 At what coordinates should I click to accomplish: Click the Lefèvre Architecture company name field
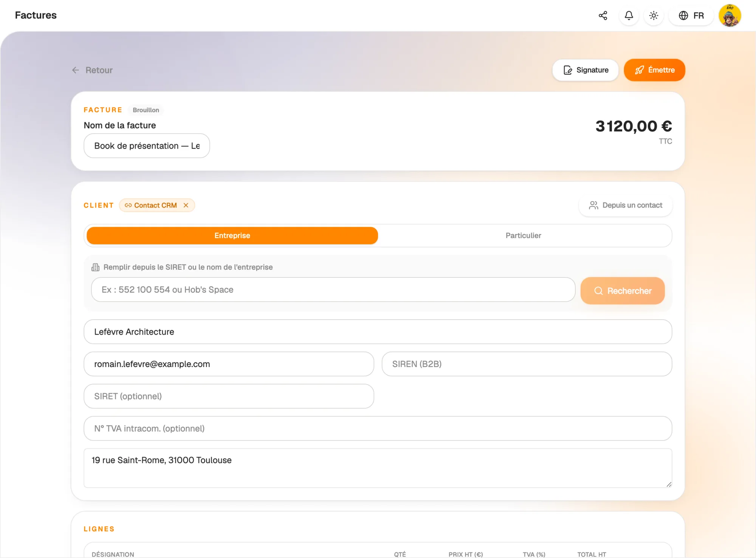coord(378,332)
